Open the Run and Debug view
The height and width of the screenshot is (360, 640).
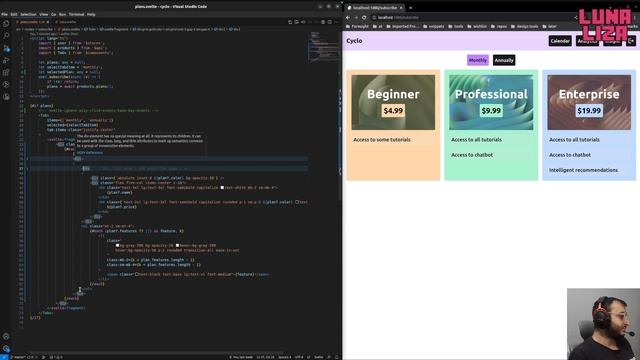point(6,60)
